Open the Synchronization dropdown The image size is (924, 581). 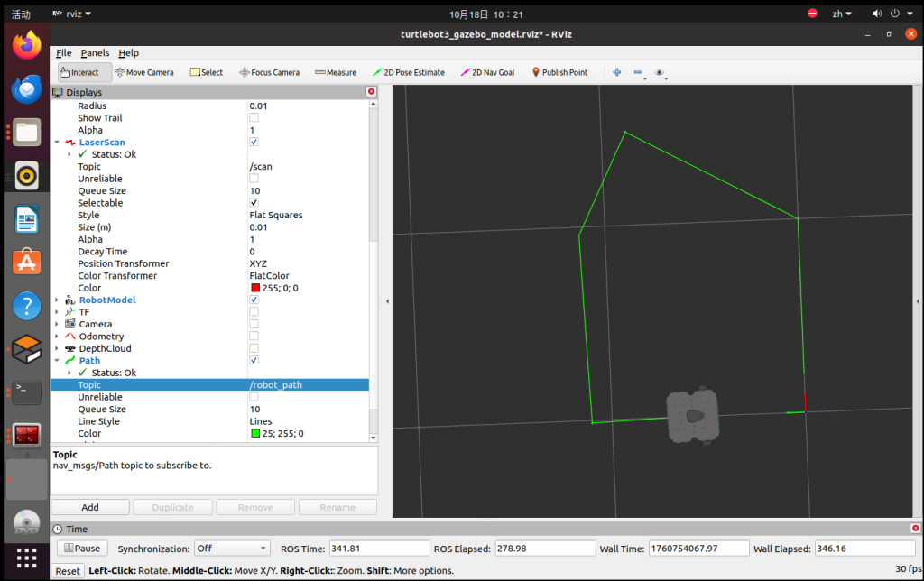point(232,549)
